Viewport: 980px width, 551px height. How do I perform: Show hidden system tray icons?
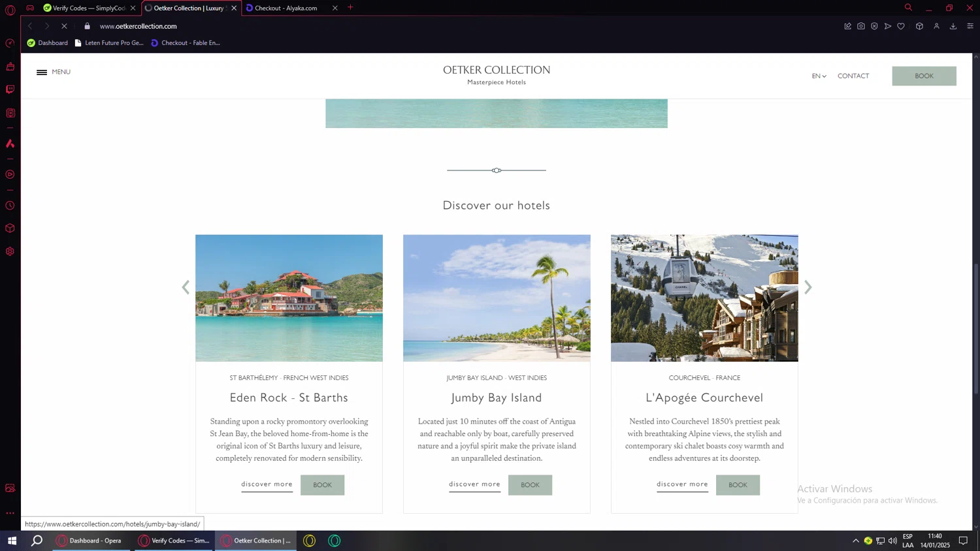pos(855,541)
